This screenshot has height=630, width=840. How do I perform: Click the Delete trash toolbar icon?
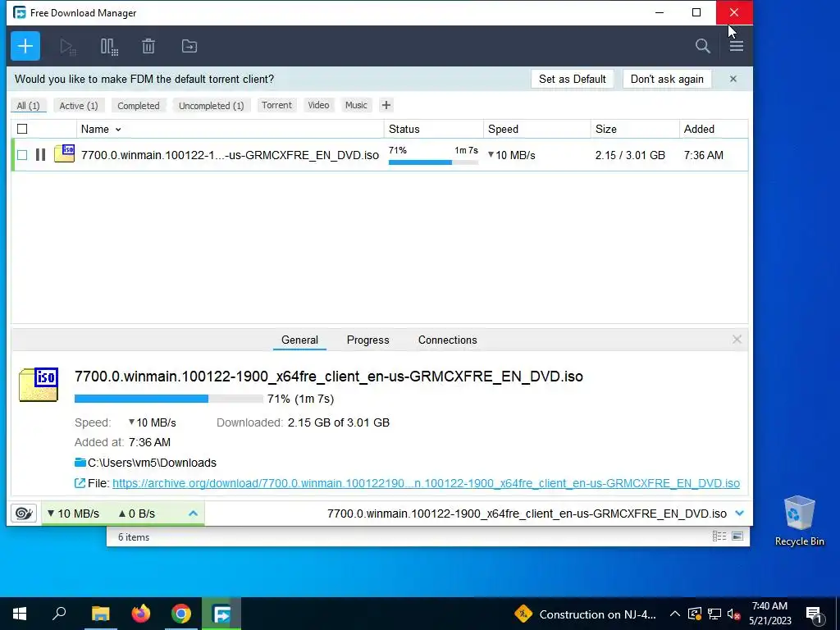coord(148,47)
